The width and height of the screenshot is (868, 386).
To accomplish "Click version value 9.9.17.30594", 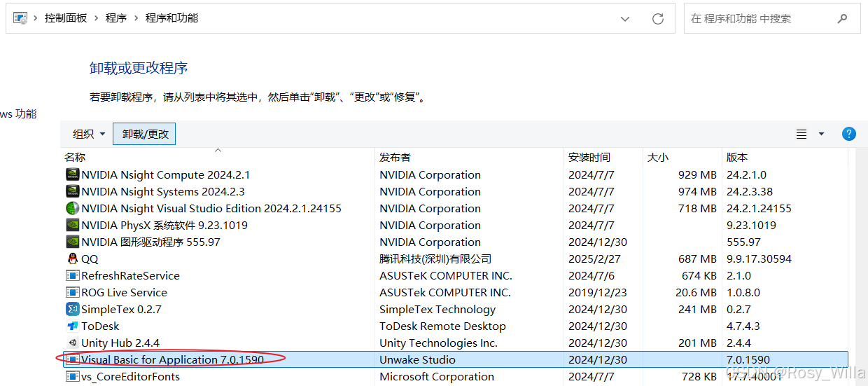I will (x=759, y=259).
